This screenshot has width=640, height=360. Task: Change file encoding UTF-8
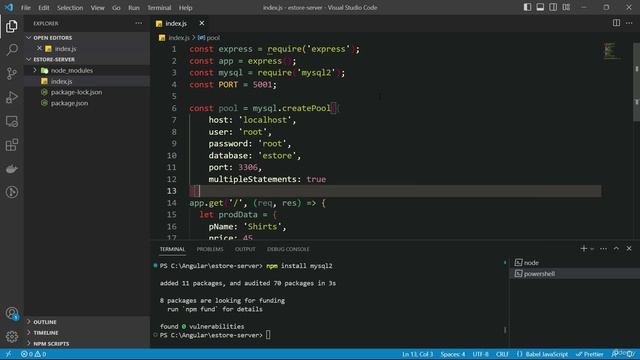coord(480,354)
